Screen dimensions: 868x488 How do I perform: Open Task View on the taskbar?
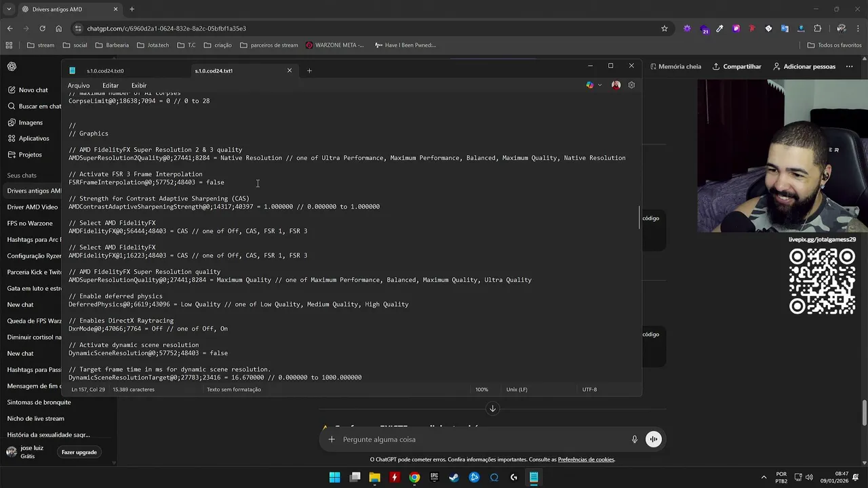point(355,477)
